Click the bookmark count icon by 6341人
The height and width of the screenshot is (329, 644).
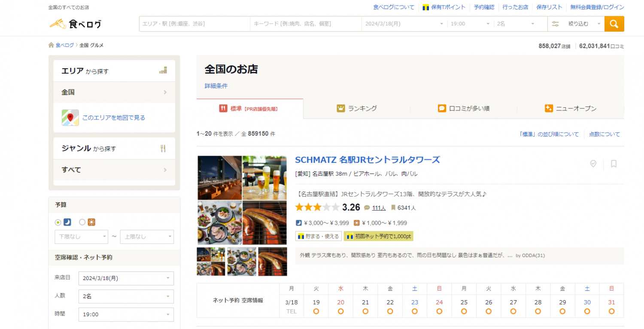click(x=393, y=208)
